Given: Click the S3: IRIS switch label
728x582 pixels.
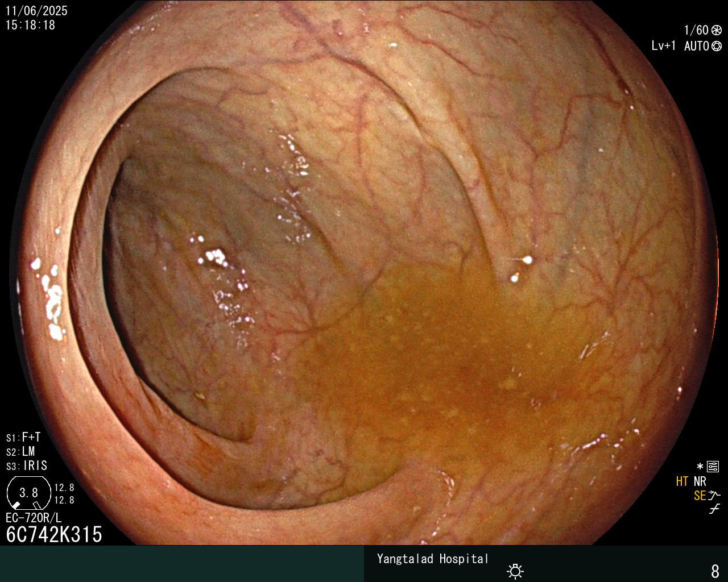Looking at the screenshot, I should [27, 465].
